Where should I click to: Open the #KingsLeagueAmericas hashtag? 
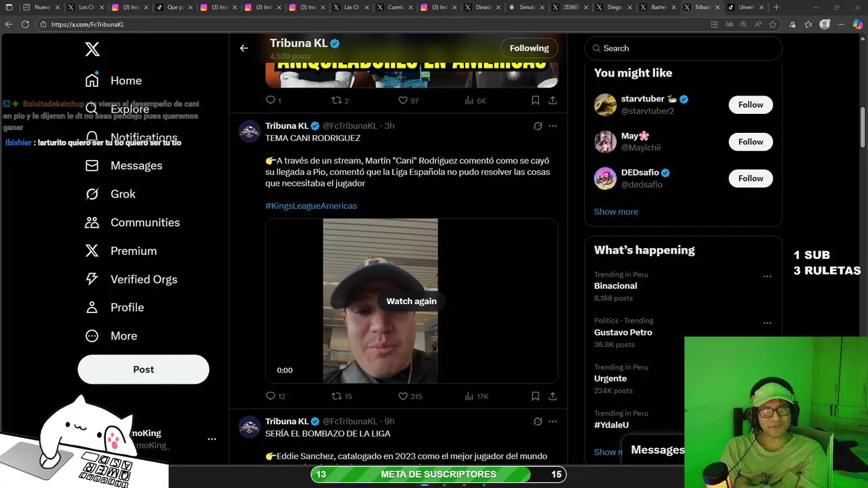pos(311,205)
